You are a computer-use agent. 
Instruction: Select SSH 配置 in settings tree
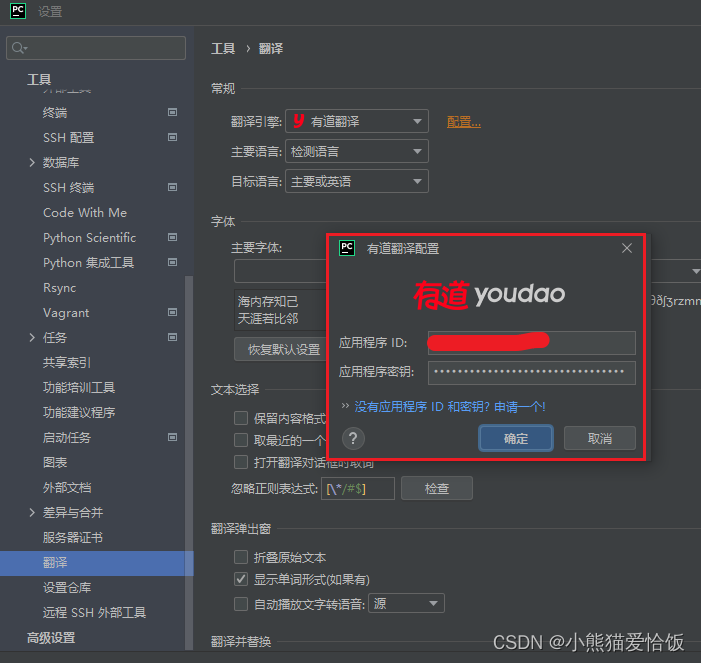(x=68, y=138)
